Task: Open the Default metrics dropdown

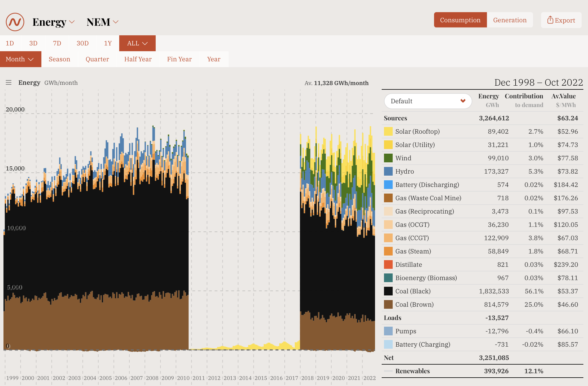Action: [428, 101]
